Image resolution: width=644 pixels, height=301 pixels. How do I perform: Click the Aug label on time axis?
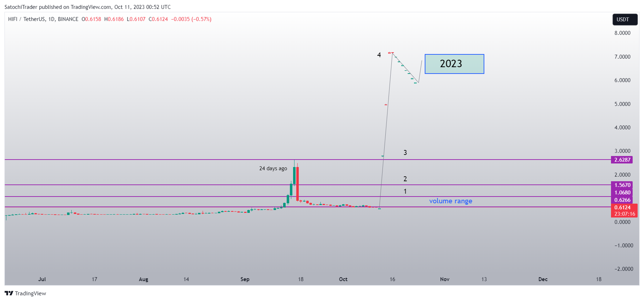click(143, 279)
